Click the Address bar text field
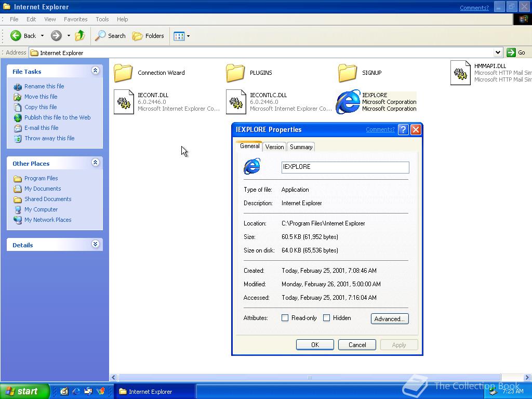532x399 pixels. tap(261, 52)
